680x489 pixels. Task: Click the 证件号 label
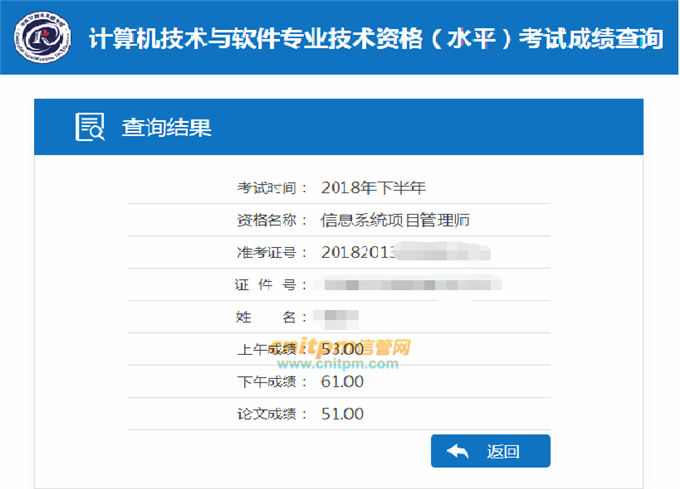click(267, 285)
